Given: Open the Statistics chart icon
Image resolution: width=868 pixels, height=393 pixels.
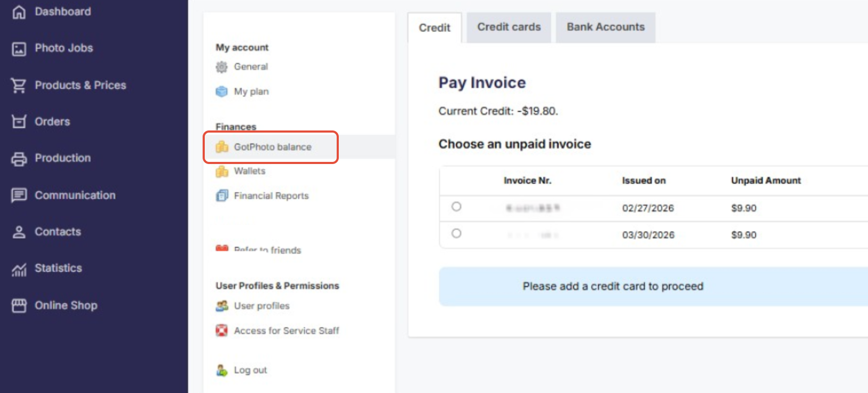Looking at the screenshot, I should (x=19, y=268).
